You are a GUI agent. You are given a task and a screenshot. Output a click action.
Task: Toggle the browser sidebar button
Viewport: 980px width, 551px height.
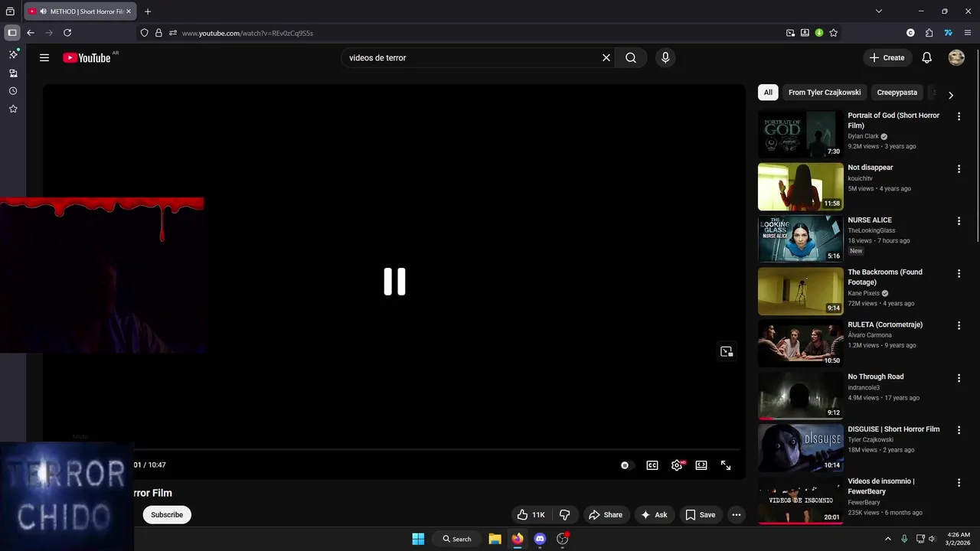12,33
